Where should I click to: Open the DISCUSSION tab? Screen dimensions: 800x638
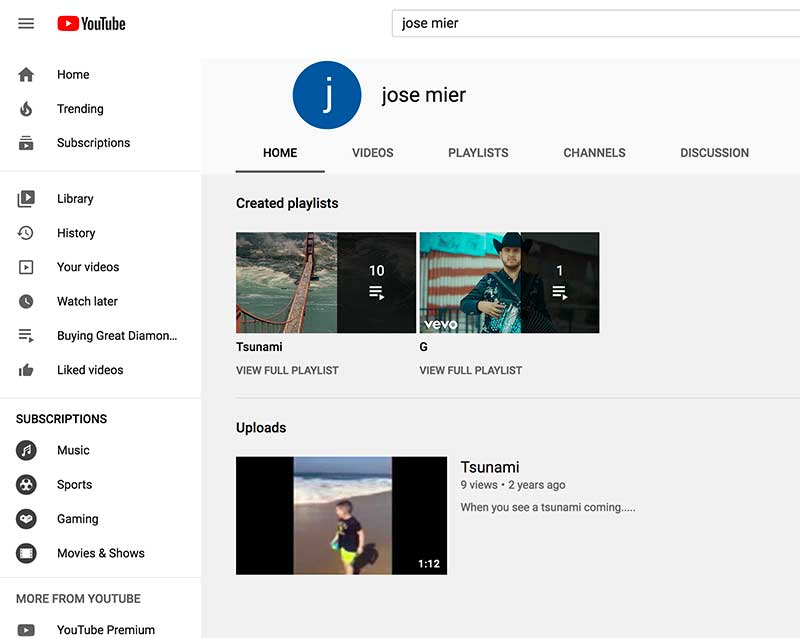(714, 153)
